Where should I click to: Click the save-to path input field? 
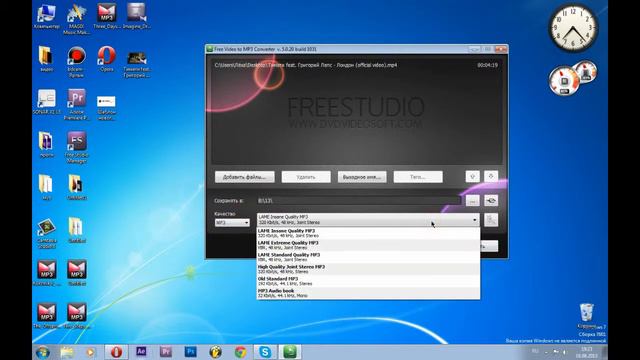(x=359, y=200)
